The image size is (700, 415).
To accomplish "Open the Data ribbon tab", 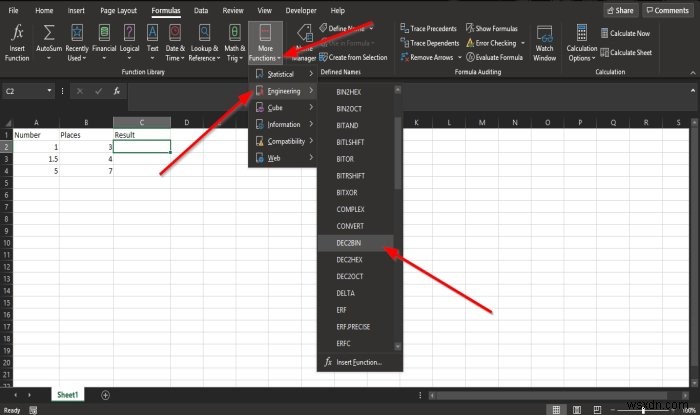I will pyautogui.click(x=201, y=10).
